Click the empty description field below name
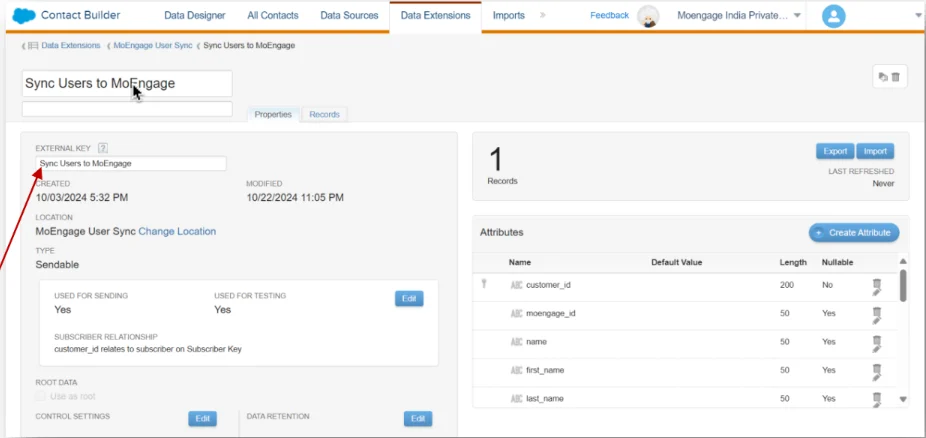Viewport: 926px width, 438px height. (x=127, y=109)
